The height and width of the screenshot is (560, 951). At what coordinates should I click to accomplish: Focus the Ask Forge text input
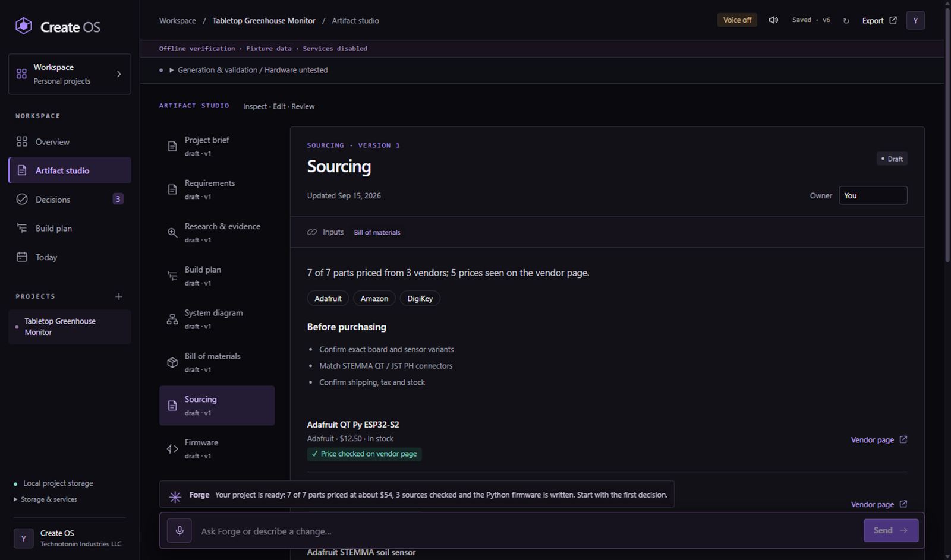(527, 531)
